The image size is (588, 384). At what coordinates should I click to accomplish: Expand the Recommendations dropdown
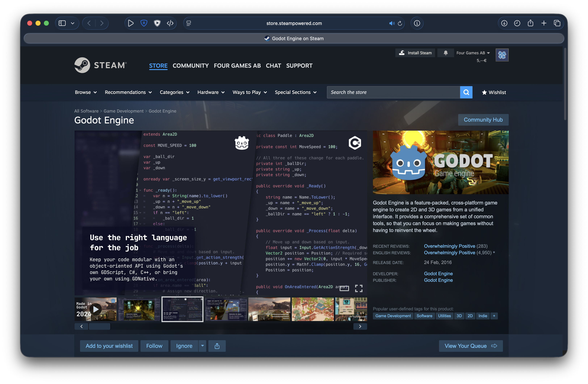128,92
